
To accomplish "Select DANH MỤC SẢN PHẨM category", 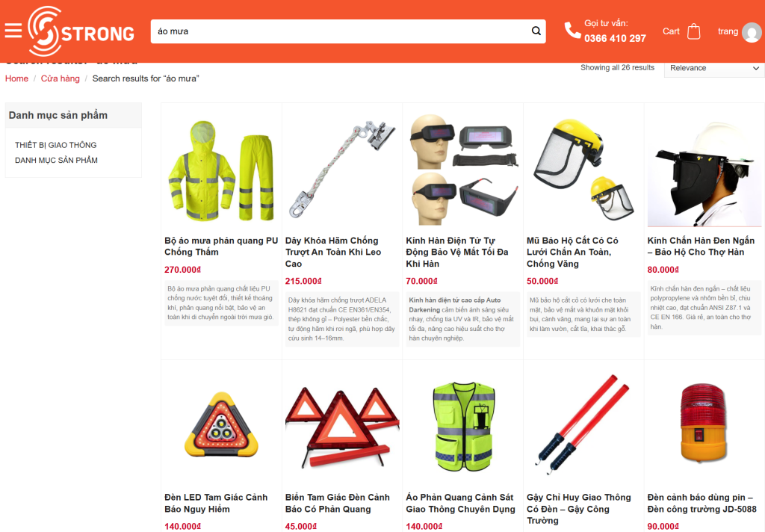I will coord(56,160).
